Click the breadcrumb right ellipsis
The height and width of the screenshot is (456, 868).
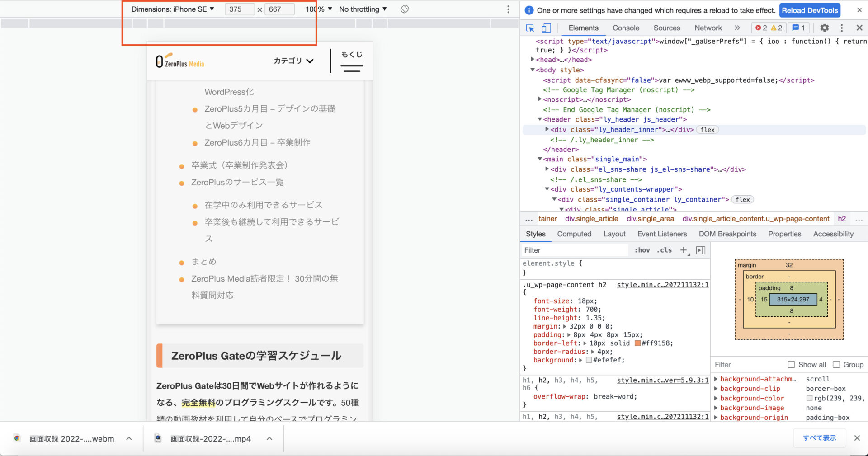[859, 219]
